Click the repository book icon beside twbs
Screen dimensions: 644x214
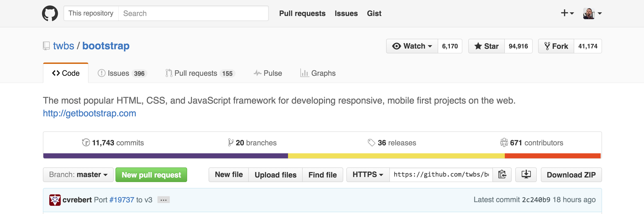[x=46, y=46]
